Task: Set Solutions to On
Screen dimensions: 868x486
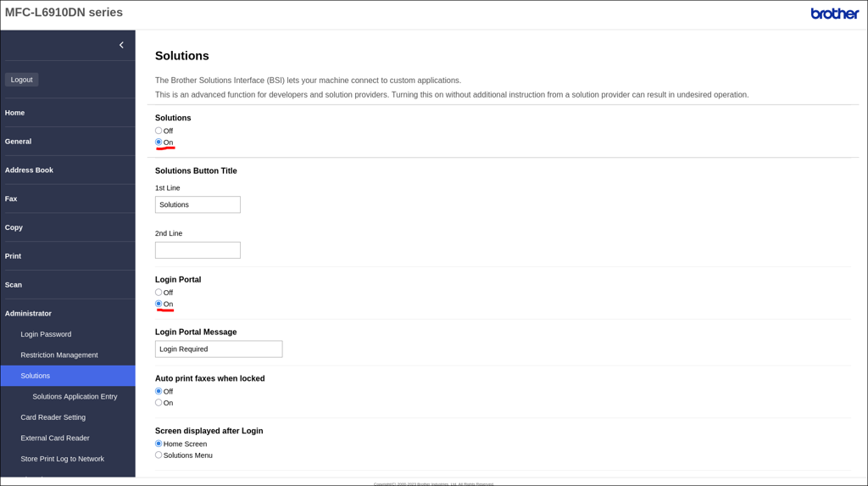Action: (x=159, y=142)
